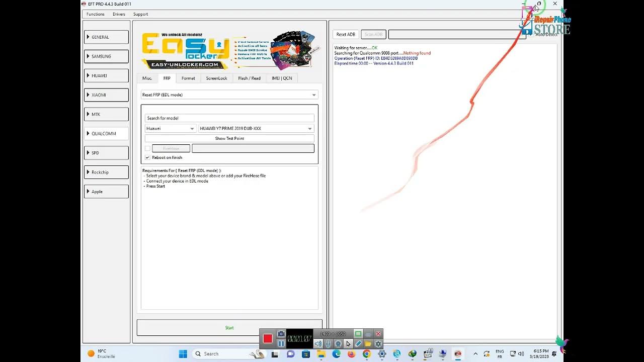Viewport: 644px width, 362px height.
Task: Launch Google Chrome from taskbar
Action: pos(366,354)
